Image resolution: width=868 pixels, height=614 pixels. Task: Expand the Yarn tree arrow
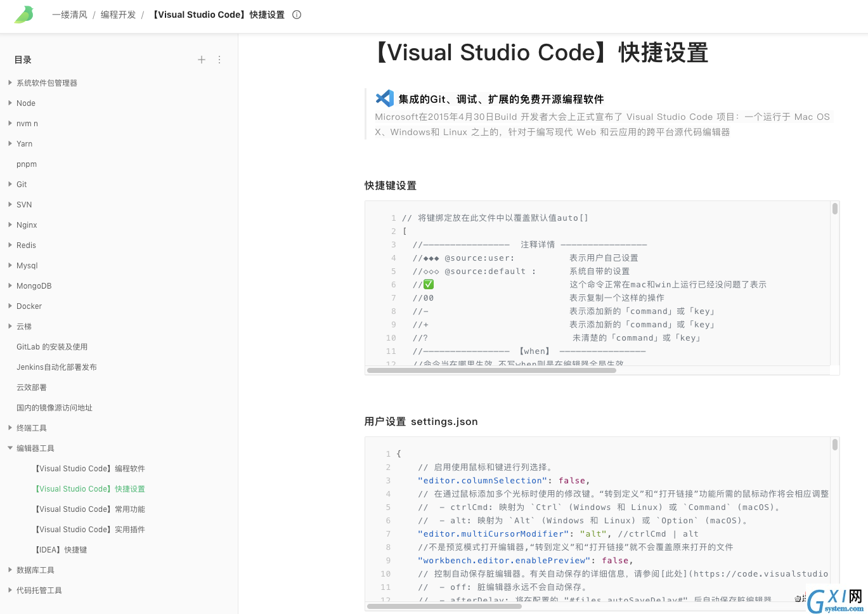pos(10,143)
